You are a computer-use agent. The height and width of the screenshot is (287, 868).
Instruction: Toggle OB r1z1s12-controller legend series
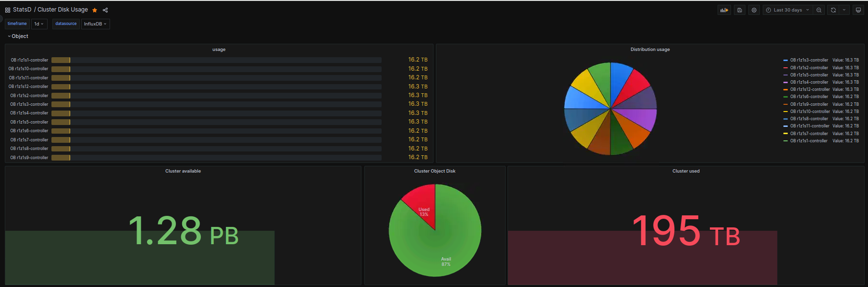[x=810, y=89]
